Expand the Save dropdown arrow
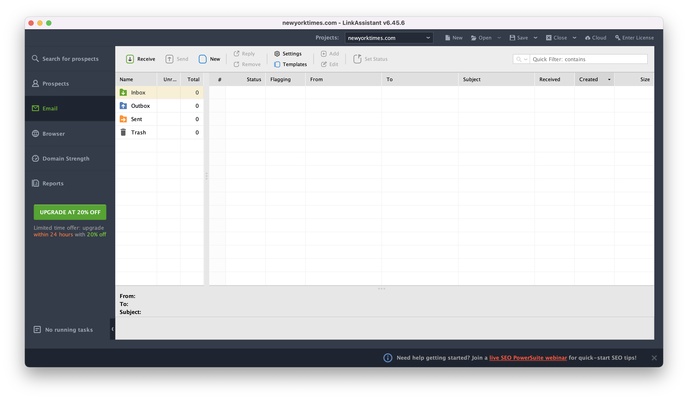This screenshot has height=400, width=688. pyautogui.click(x=535, y=38)
